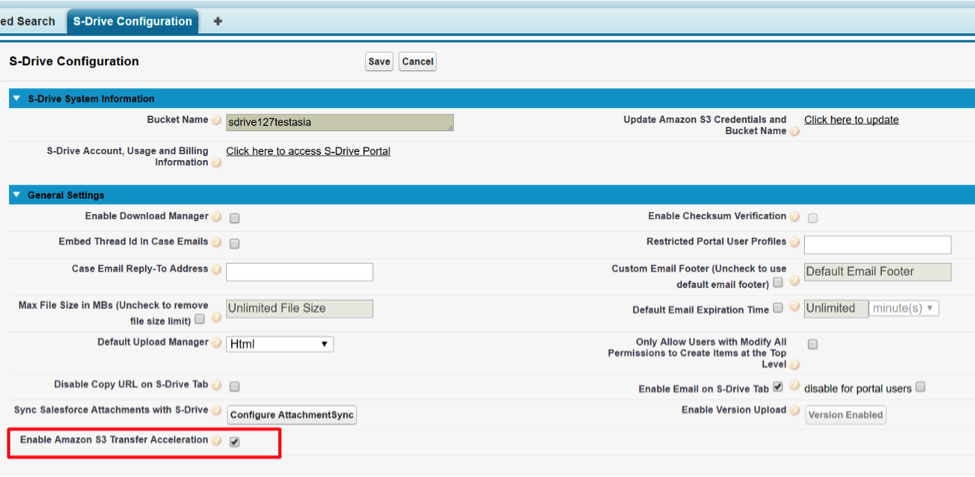Viewport: 975px width, 477px height.
Task: Open Default Upload Manager Html dropdown
Action: point(280,344)
